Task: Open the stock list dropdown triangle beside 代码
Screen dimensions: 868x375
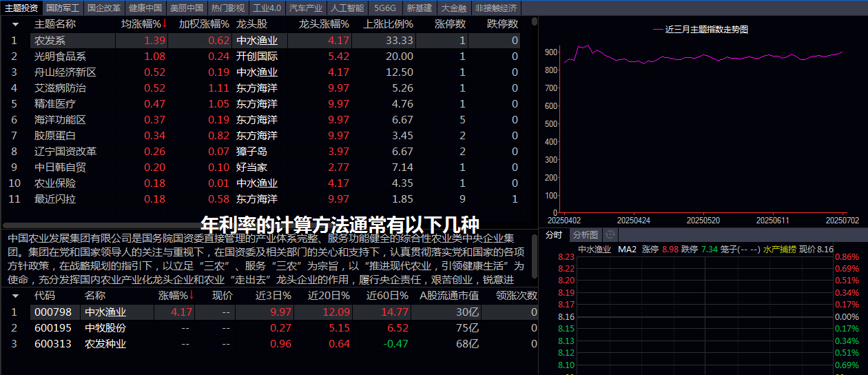Action: click(15, 296)
